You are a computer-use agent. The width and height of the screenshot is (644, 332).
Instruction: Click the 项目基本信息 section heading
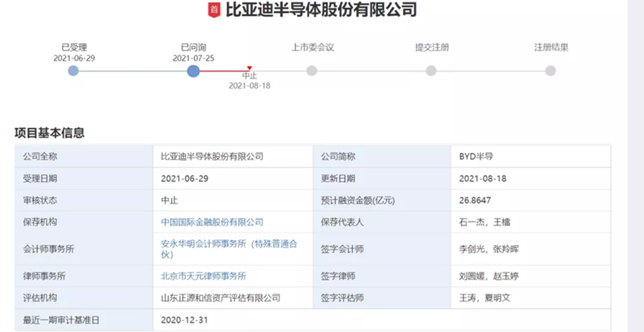tap(50, 133)
